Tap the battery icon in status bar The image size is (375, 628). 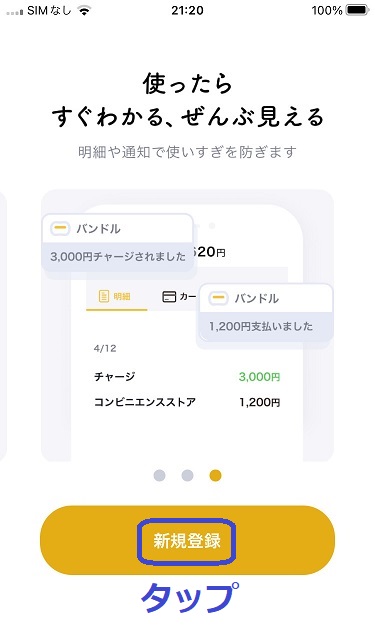pyautogui.click(x=357, y=10)
